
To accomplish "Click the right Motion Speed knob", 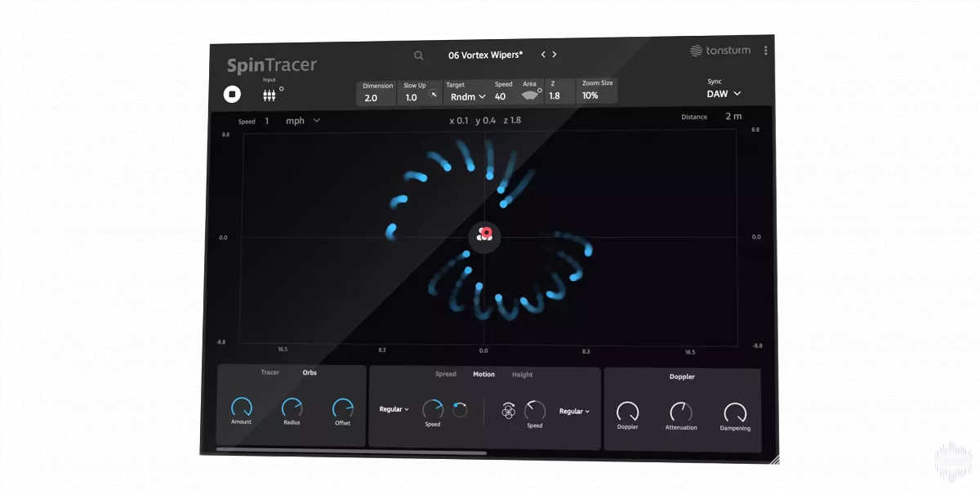I will [535, 411].
